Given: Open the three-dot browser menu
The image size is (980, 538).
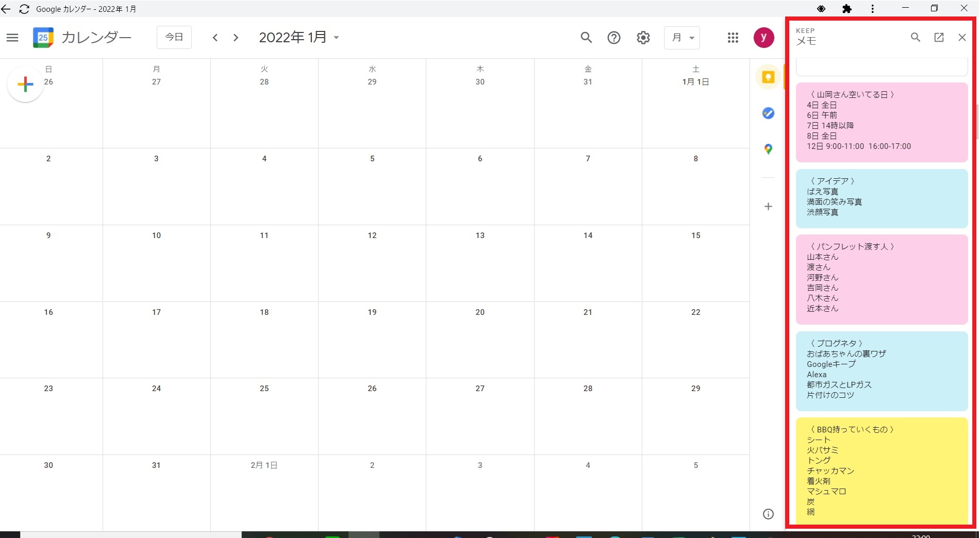Looking at the screenshot, I should [x=872, y=9].
